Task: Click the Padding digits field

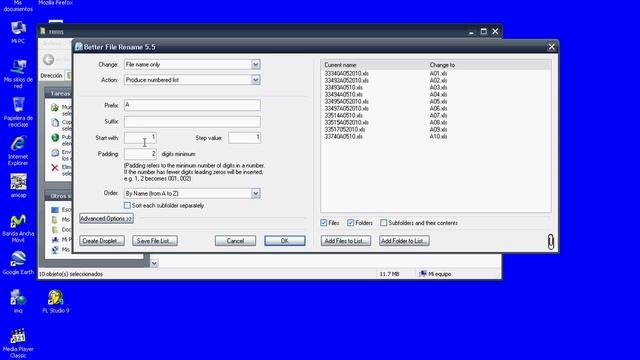Action: coord(140,154)
